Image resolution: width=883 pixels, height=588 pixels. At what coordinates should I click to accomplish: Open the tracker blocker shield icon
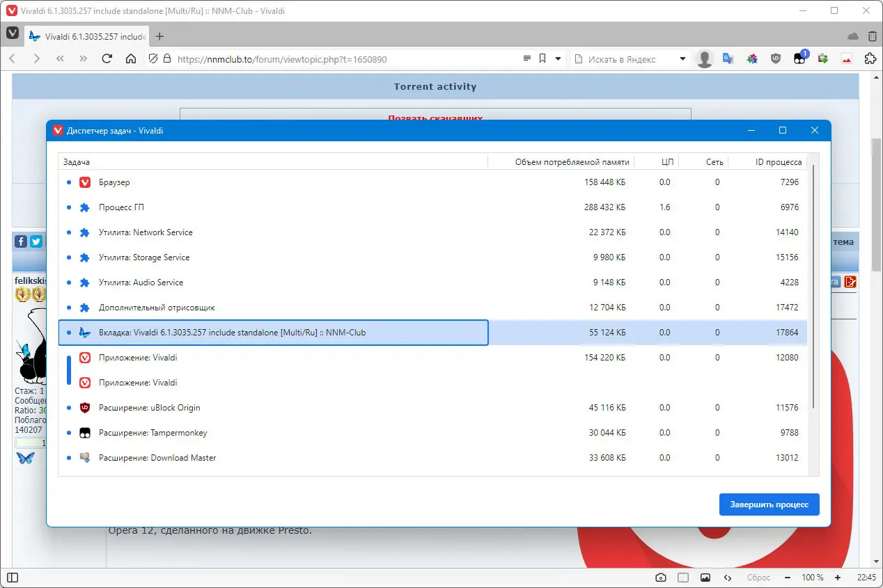(153, 59)
